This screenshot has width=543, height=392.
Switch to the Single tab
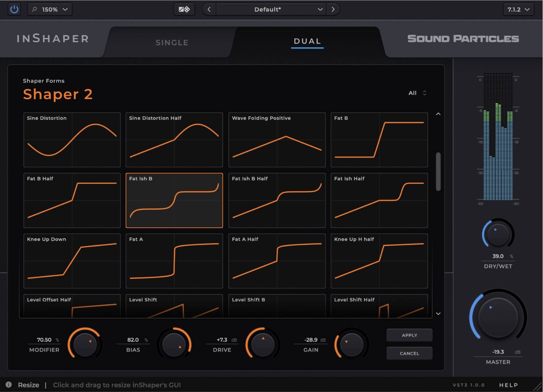click(172, 42)
